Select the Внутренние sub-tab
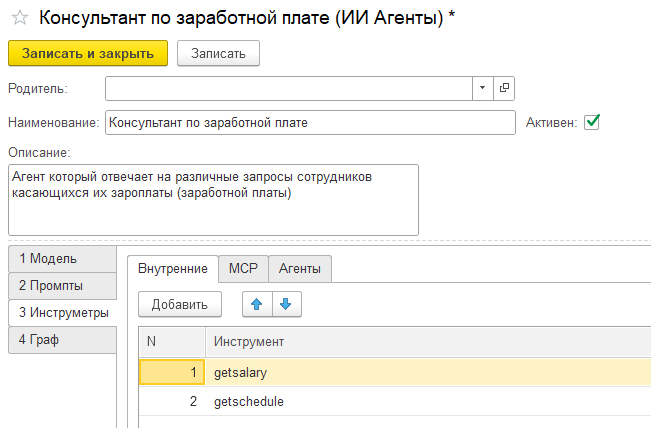Screen dimensions: 651x428 [x=172, y=268]
